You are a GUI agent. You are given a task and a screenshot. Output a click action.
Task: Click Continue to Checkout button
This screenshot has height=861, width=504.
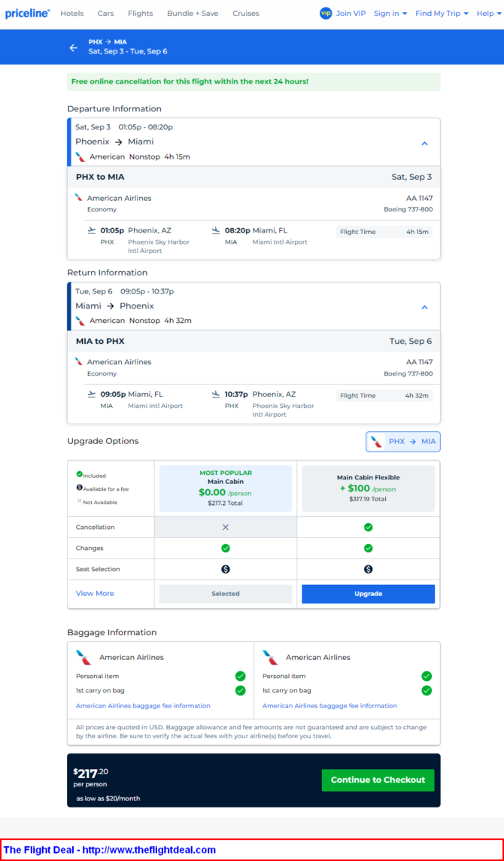tap(378, 780)
